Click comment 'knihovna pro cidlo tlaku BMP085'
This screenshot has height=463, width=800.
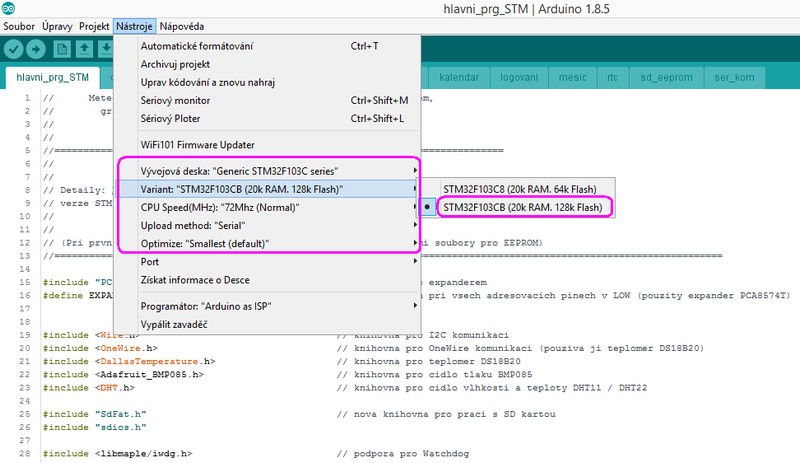pyautogui.click(x=434, y=375)
